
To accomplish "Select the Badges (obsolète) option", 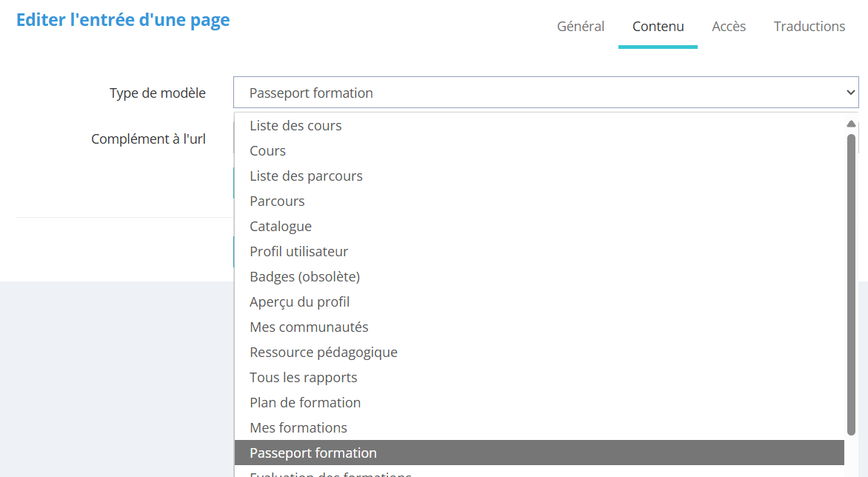I will (x=304, y=276).
